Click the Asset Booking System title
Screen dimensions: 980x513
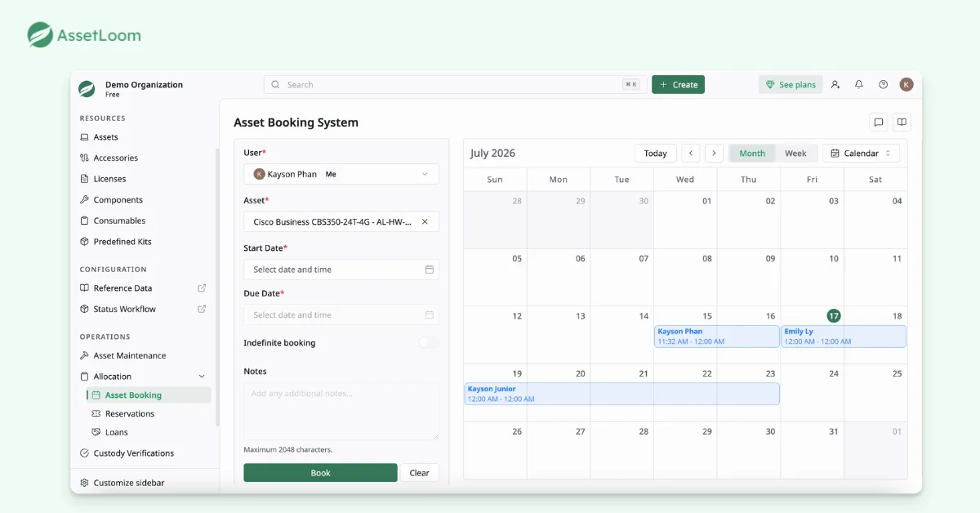pyautogui.click(x=296, y=123)
